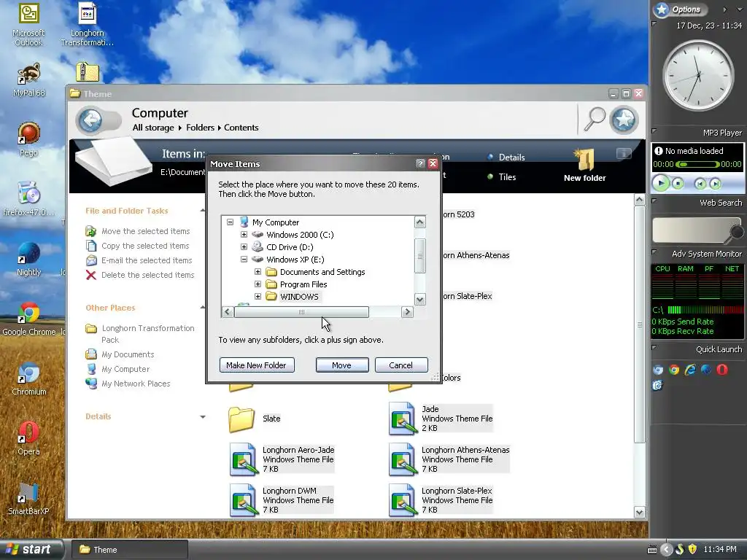
Task: Open the Chromium desktop shortcut
Action: coord(28,379)
